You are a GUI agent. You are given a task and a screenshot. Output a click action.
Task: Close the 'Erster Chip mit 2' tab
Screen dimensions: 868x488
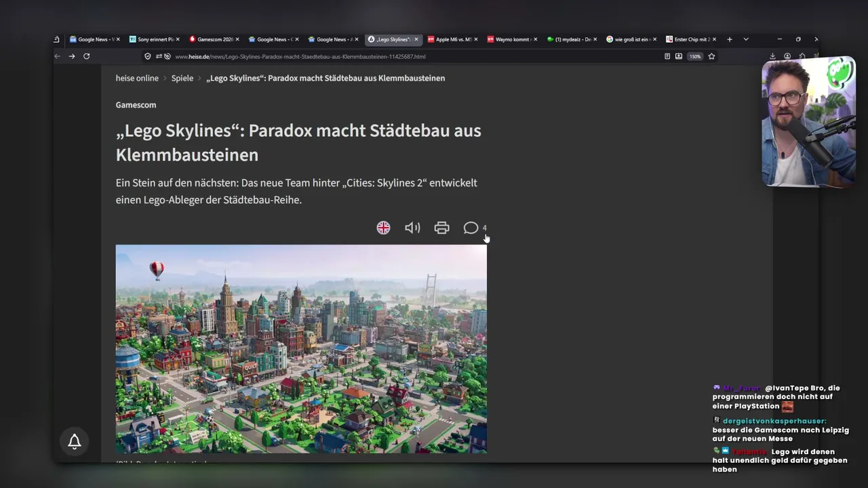pyautogui.click(x=714, y=39)
